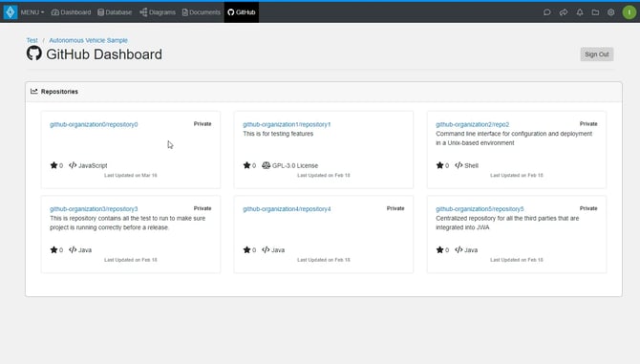Click the code icon on repository3 card
640x364 pixels.
73,249
